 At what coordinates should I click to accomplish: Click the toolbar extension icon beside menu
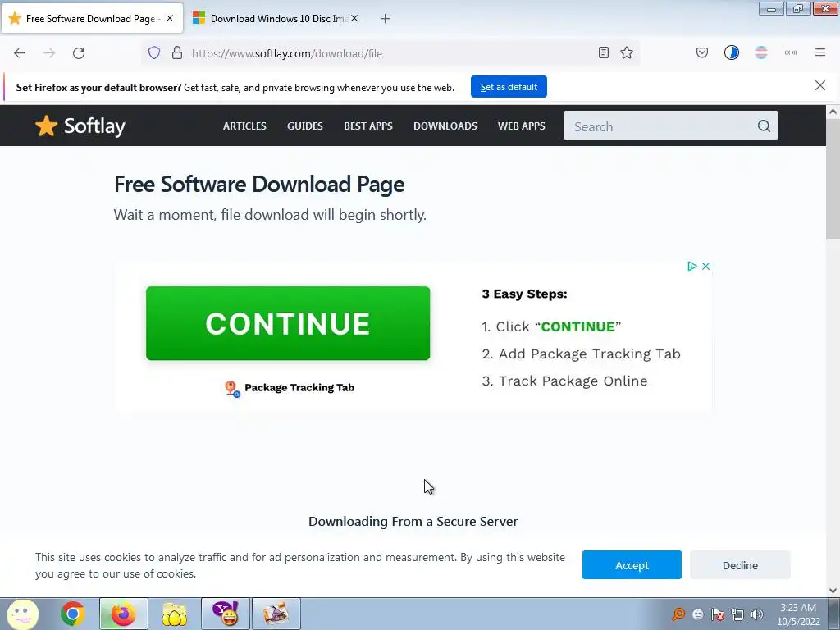pyautogui.click(x=790, y=52)
